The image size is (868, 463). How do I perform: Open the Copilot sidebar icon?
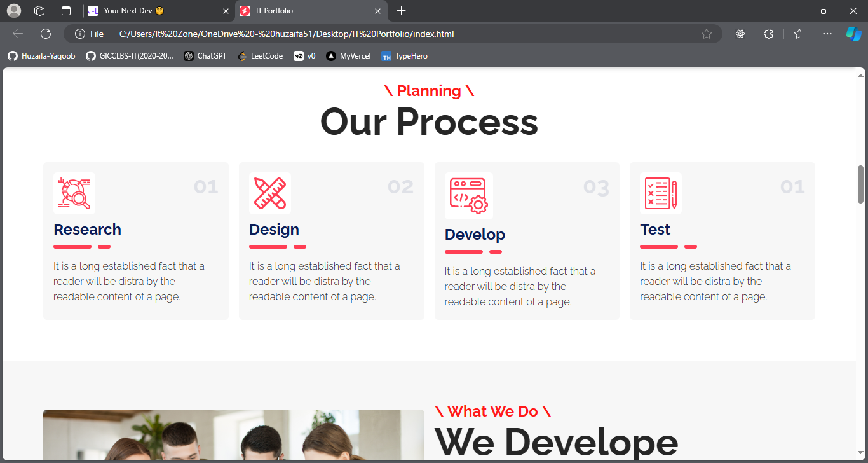click(x=853, y=34)
